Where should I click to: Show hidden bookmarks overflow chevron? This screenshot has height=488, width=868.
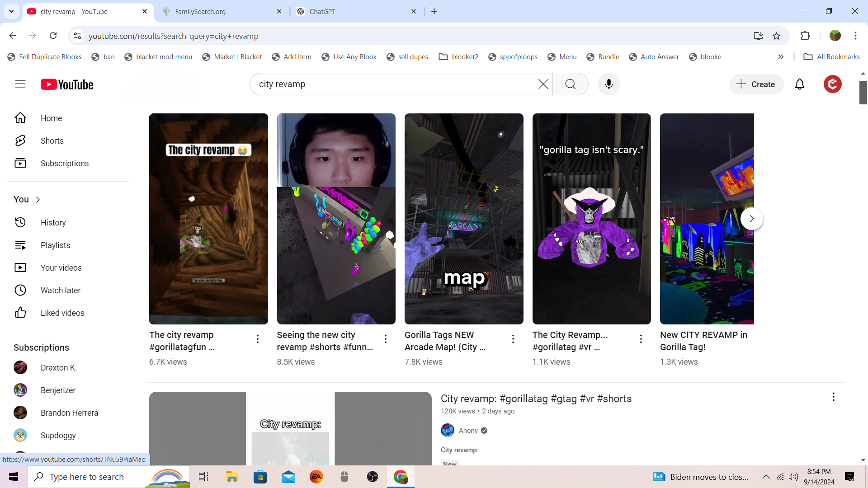coord(781,56)
